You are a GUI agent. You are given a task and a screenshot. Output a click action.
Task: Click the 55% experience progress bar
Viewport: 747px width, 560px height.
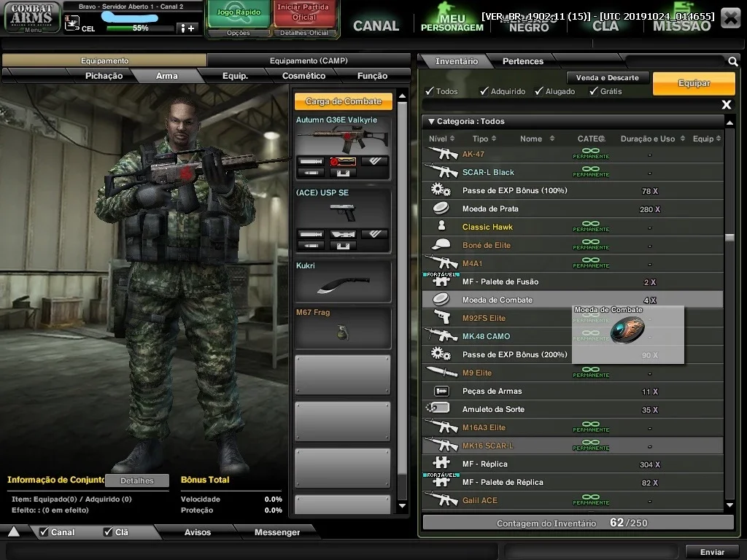[x=140, y=28]
